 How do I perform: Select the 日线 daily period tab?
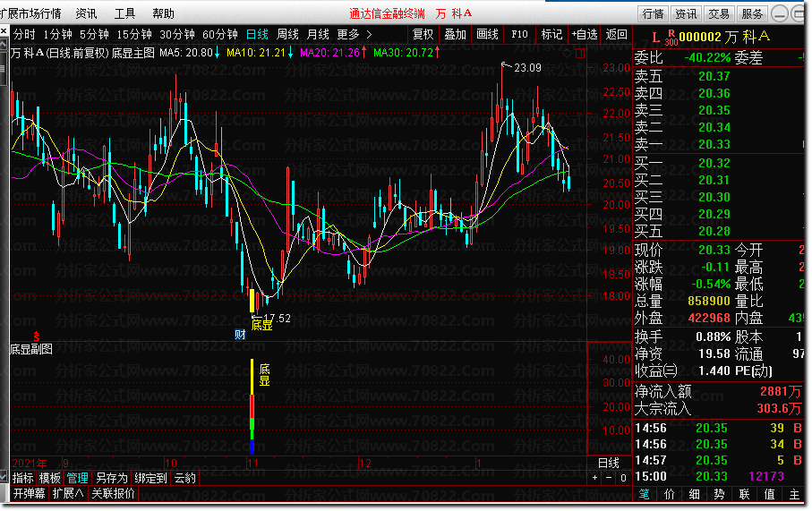(257, 35)
